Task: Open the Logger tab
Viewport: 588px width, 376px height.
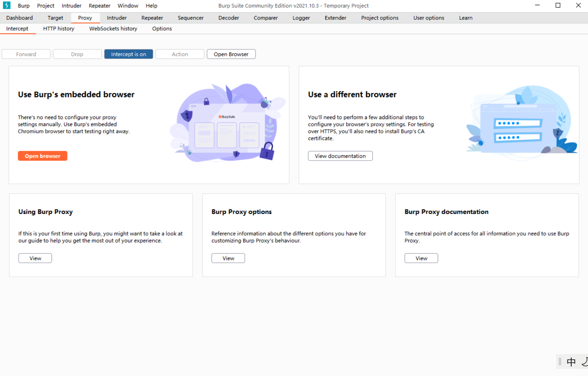Action: [x=301, y=18]
